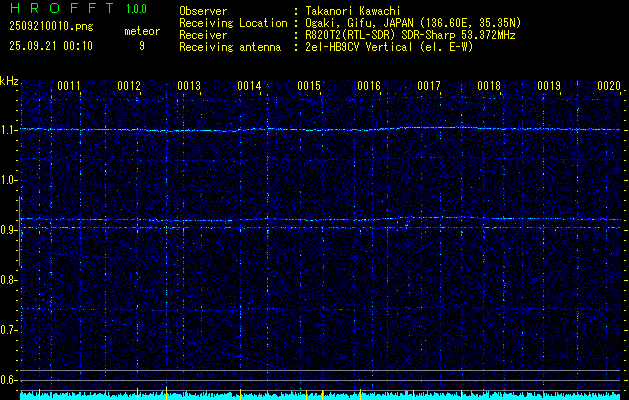Click the 0.9 frequency axis label
This screenshot has width=629, height=400.
(x=9, y=230)
